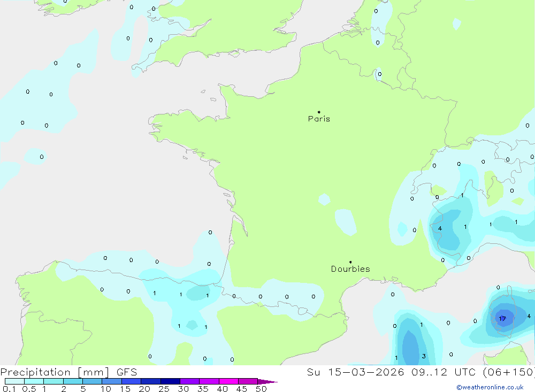
Task: Click the '10' legend scale label
Action: 106,389
